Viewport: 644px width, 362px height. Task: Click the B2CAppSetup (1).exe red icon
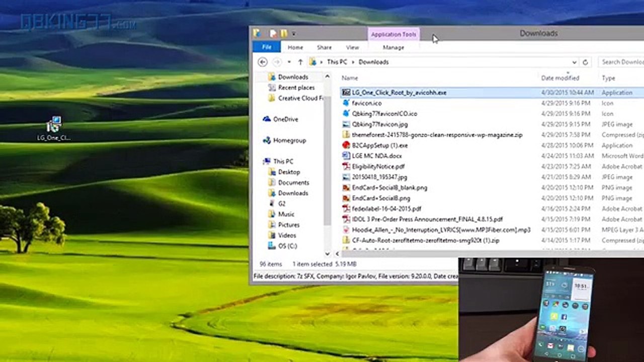click(x=346, y=145)
